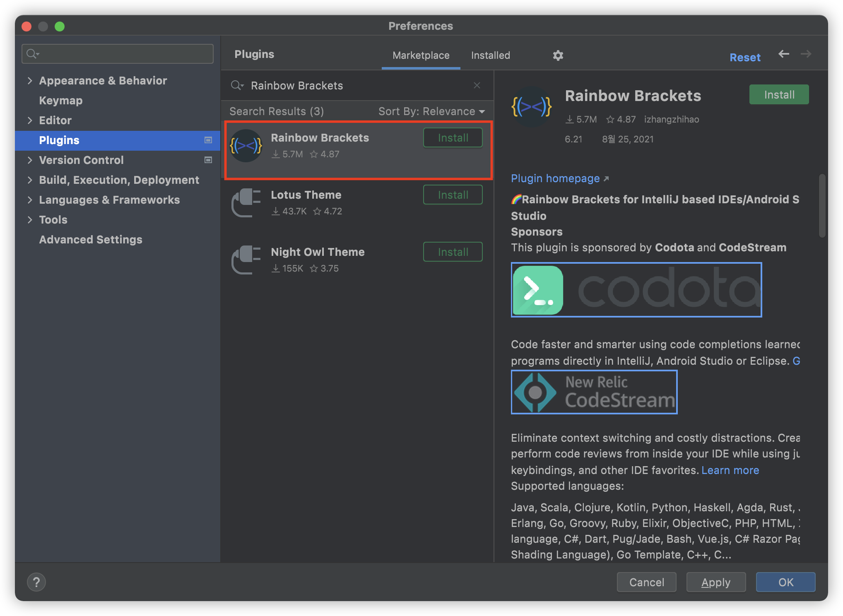
Task: Focus the settings search field
Action: point(118,54)
